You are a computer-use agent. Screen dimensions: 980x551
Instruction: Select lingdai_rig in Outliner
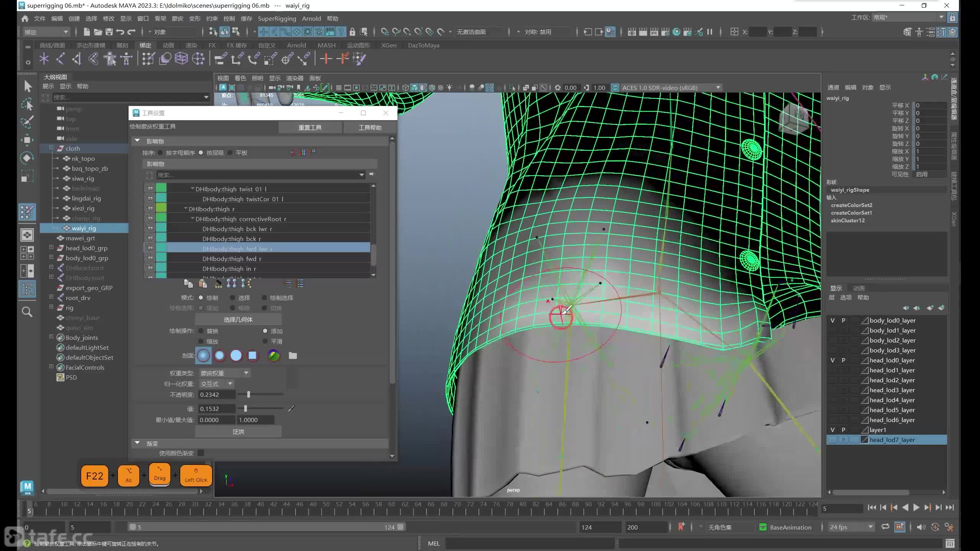pyautogui.click(x=86, y=198)
